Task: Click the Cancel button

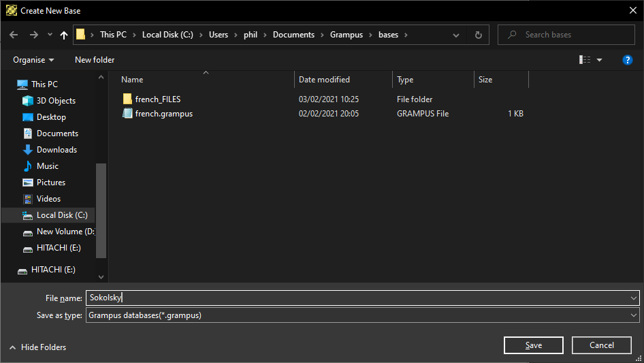Action: [x=602, y=345]
